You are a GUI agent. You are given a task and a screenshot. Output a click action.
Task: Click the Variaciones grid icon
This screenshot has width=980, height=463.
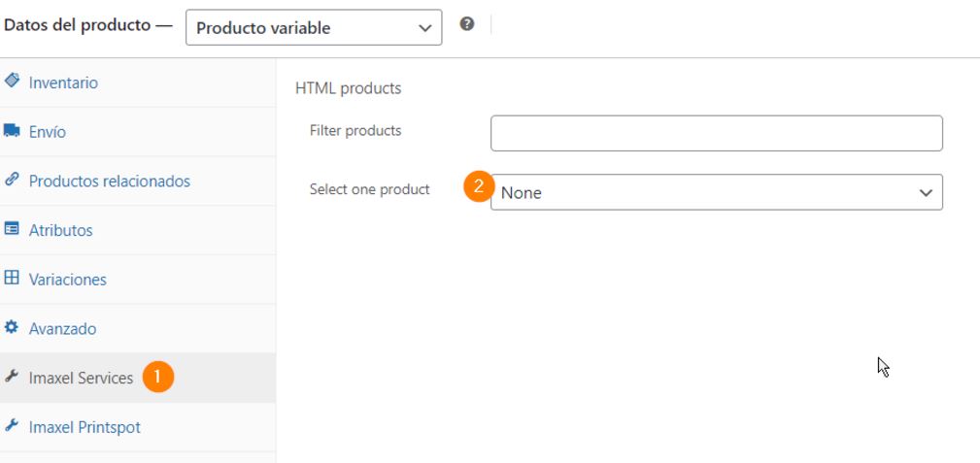coord(12,279)
